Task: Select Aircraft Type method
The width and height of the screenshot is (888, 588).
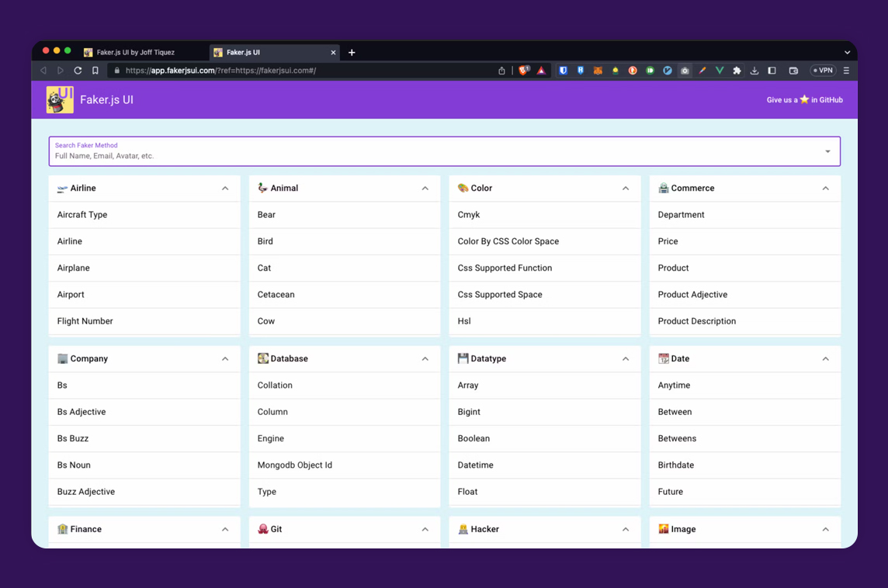Action: pyautogui.click(x=144, y=214)
